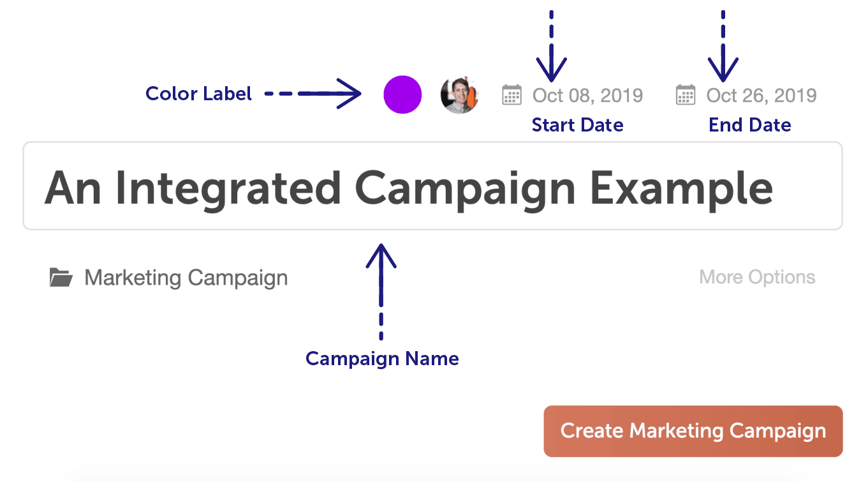
Task: Click the down arrow above the end date
Action: click(723, 47)
